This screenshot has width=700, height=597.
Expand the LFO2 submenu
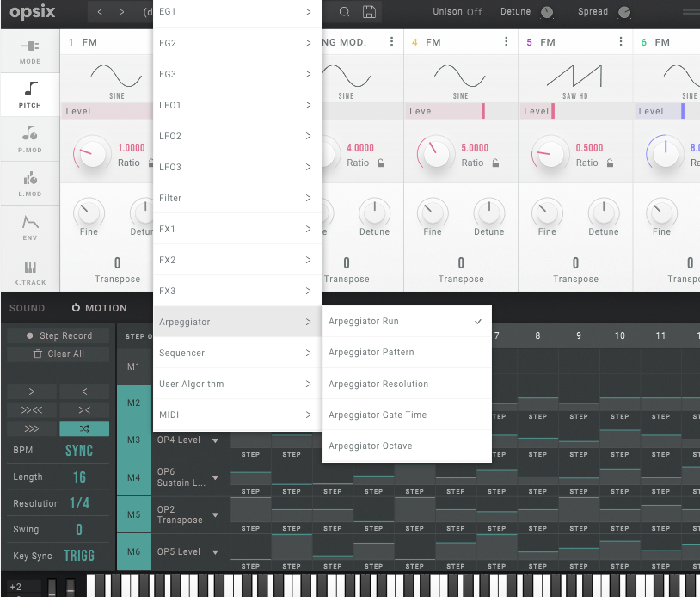(x=237, y=136)
